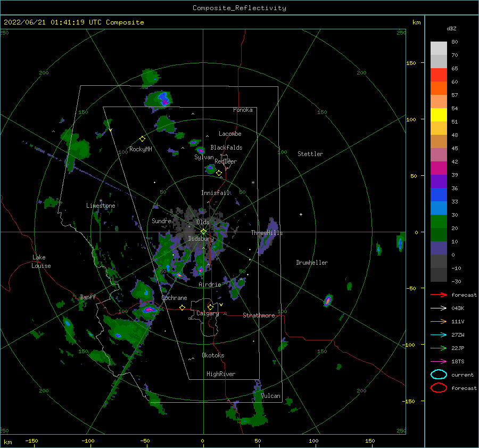
Task: Pick the gold swatch between 51 and 48
Action: pos(439,128)
